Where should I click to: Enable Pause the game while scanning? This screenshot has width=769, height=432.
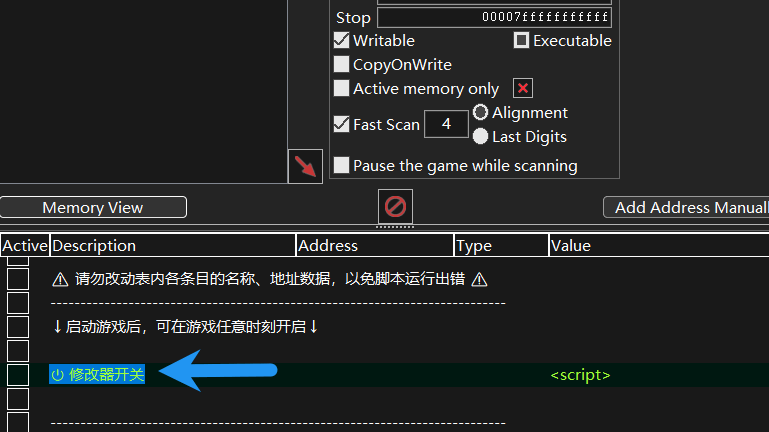(341, 165)
